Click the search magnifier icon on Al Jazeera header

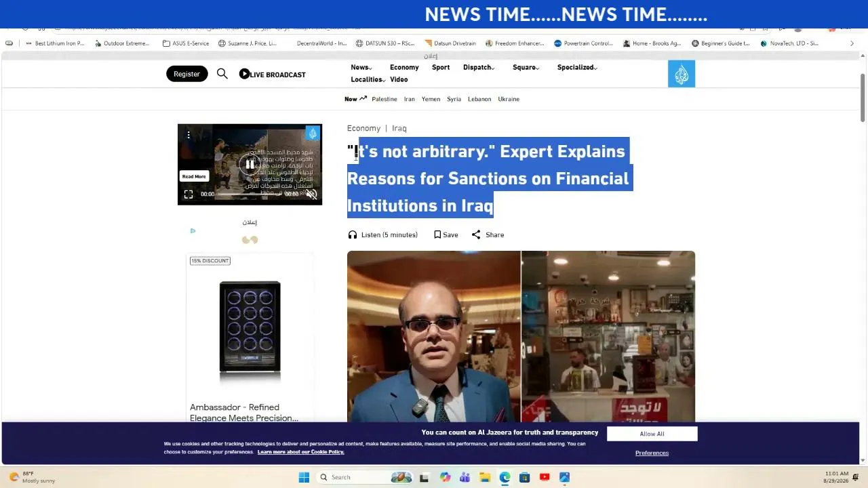point(222,74)
